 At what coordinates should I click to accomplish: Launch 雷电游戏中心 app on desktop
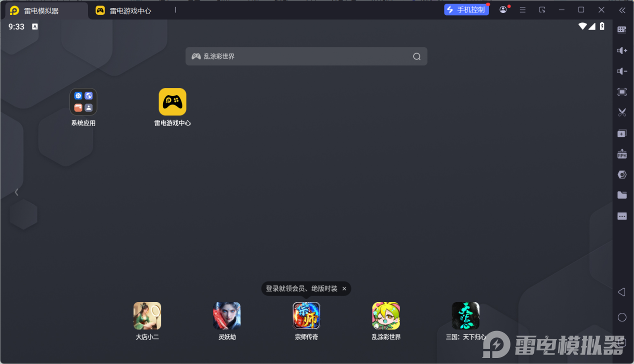coord(172,102)
